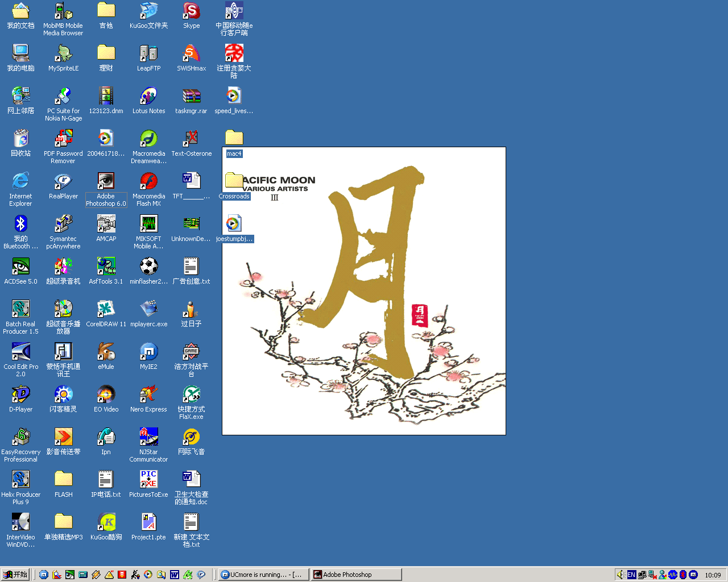
Task: Select the KuGoo酷狗 desktop icon
Action: coord(106,527)
